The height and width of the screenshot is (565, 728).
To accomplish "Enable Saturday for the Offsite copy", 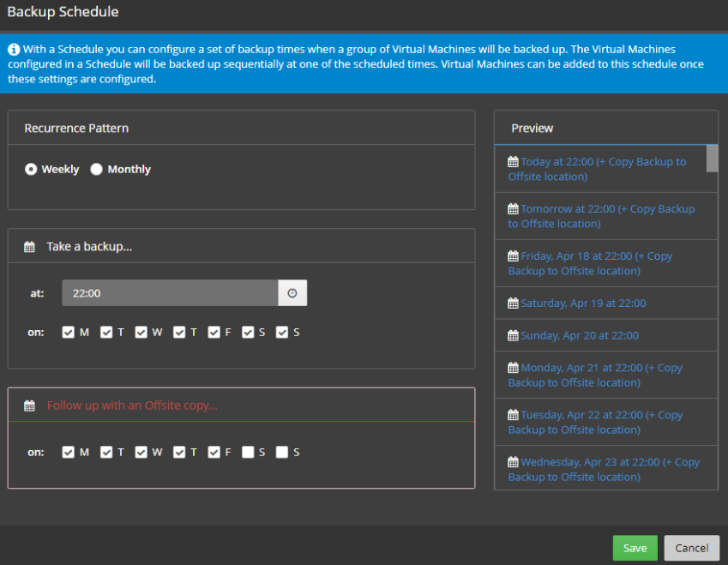I will coord(248,453).
